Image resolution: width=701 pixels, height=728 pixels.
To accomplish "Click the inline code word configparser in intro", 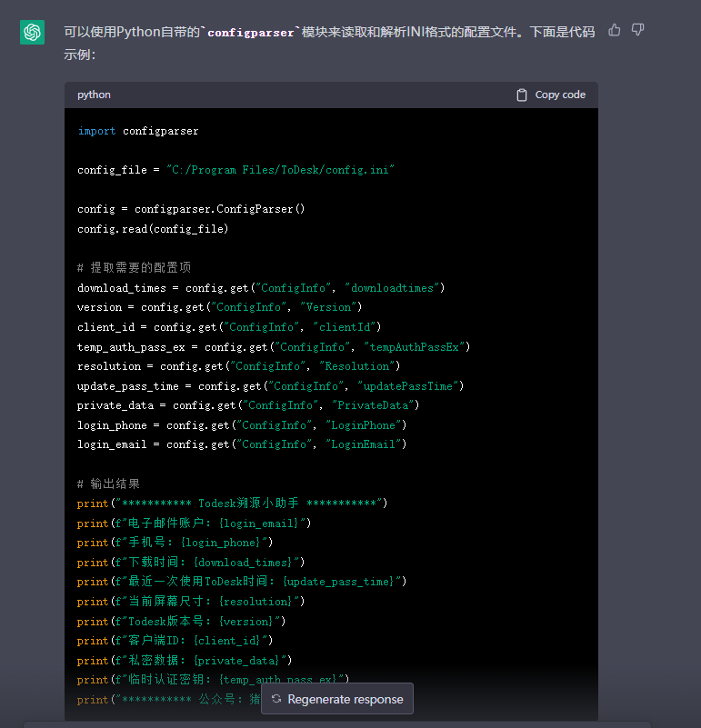I will coord(251,33).
